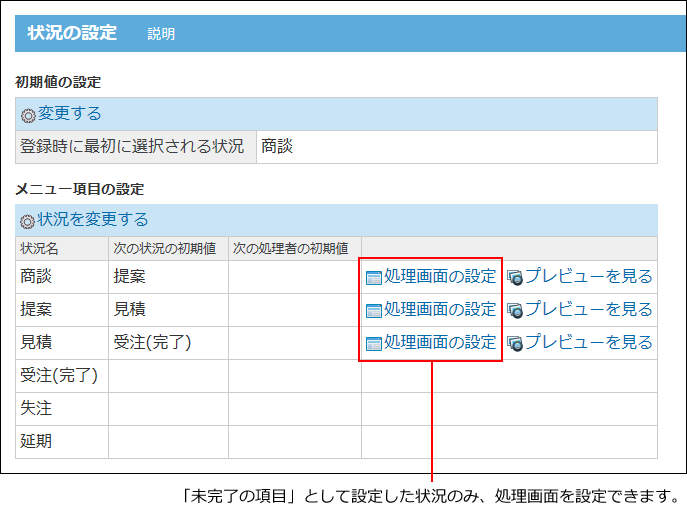Open 処理画面の設定 link for 提案
The image size is (687, 512).
[x=440, y=309]
